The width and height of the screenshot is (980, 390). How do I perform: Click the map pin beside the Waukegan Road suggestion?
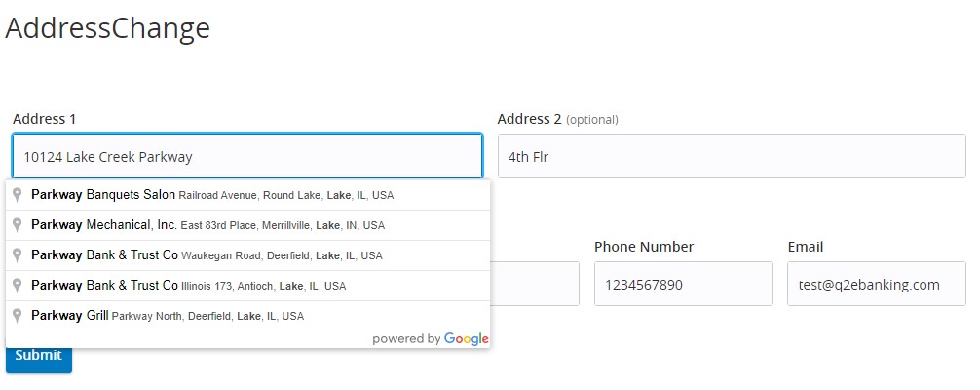pyautogui.click(x=18, y=255)
